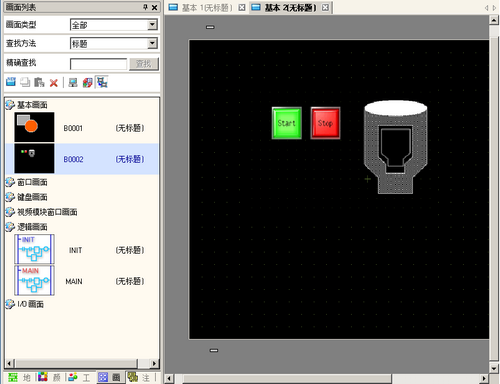Screen dimensions: 500x384
Task: Select the 基本 2(无标题) editor tab
Action: point(290,8)
